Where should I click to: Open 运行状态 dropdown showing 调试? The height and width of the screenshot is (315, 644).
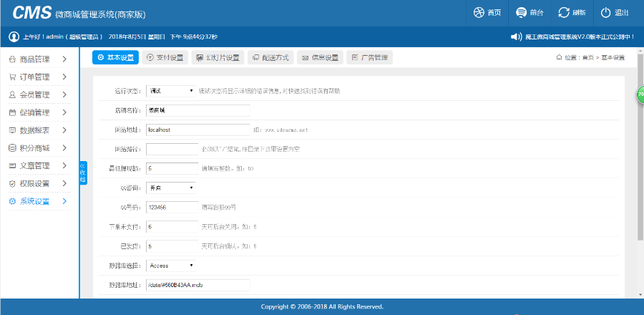(171, 91)
